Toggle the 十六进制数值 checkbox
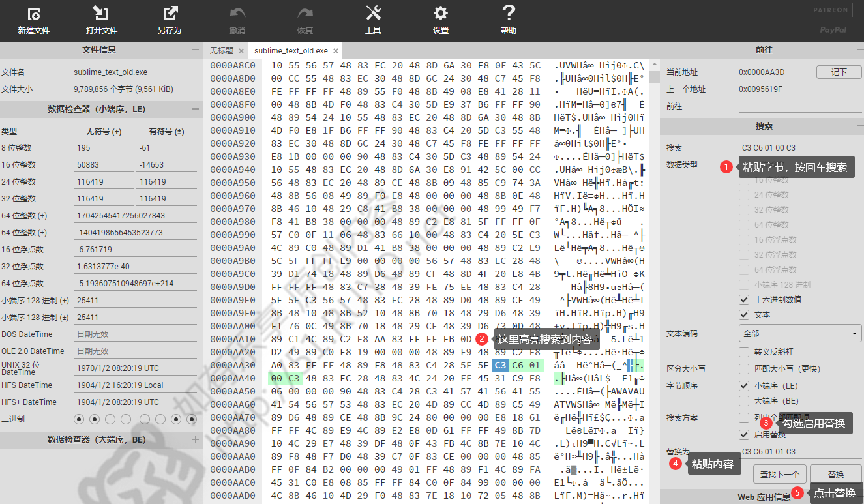This screenshot has height=504, width=864. tap(744, 300)
